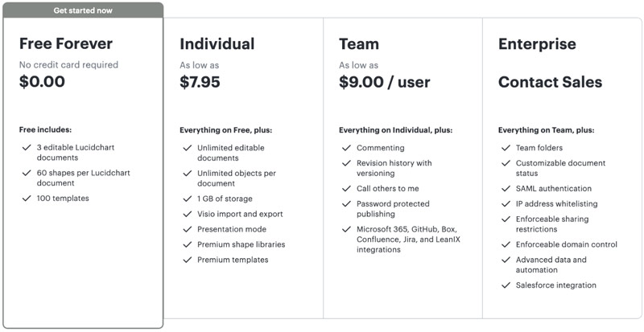Click Enforceable domain control feature text
The image size is (644, 332).
[x=567, y=244]
